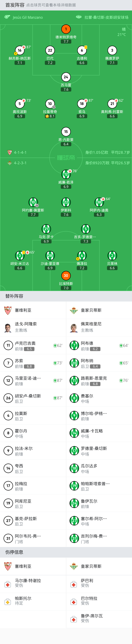132x644 pixels.
Task: Click the referee whistle icon
Action: click(x=7, y=17)
